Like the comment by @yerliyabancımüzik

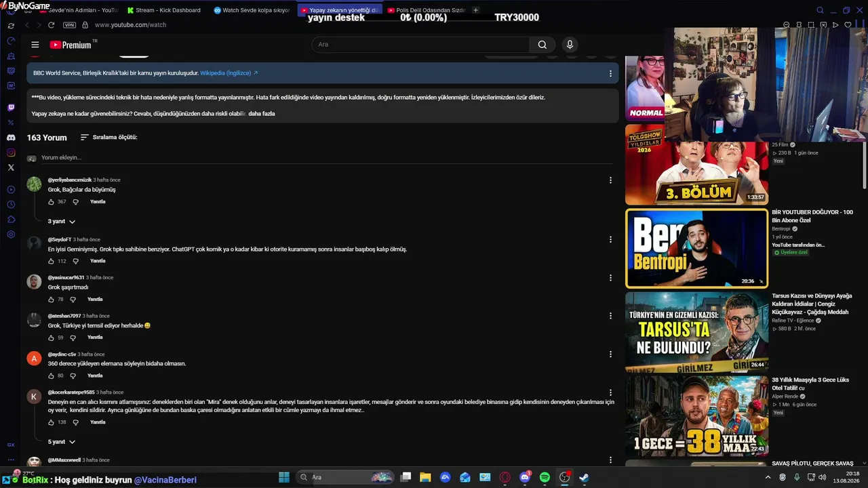51,202
